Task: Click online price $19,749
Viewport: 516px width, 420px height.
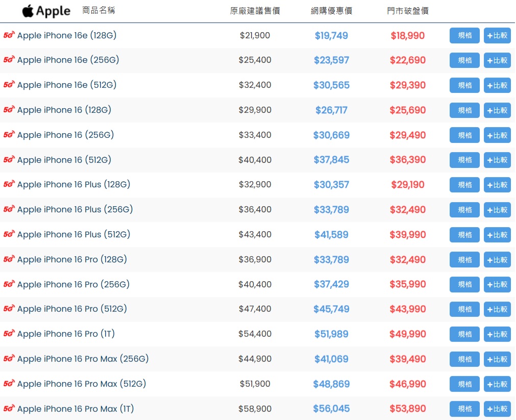Action: coord(331,36)
